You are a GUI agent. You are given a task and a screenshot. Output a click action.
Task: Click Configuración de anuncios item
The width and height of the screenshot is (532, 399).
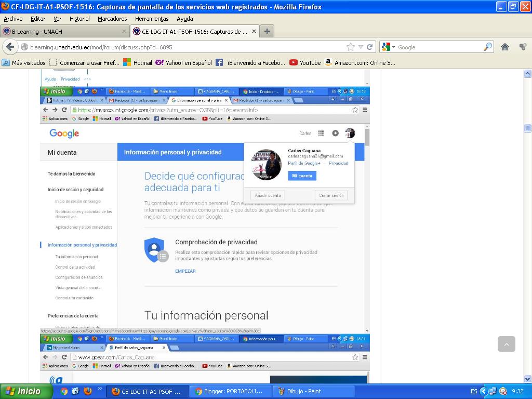point(79,277)
